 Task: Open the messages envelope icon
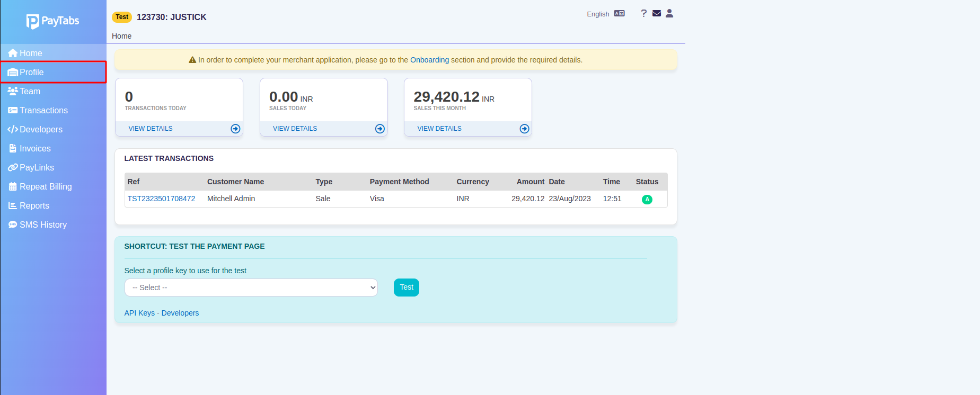[657, 13]
